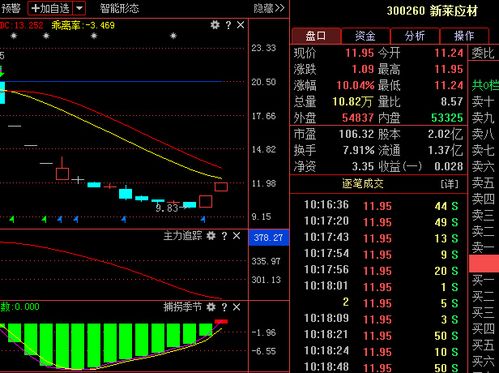499x373 pixels.
Task: Switch to the 分析 tab
Action: pos(415,36)
